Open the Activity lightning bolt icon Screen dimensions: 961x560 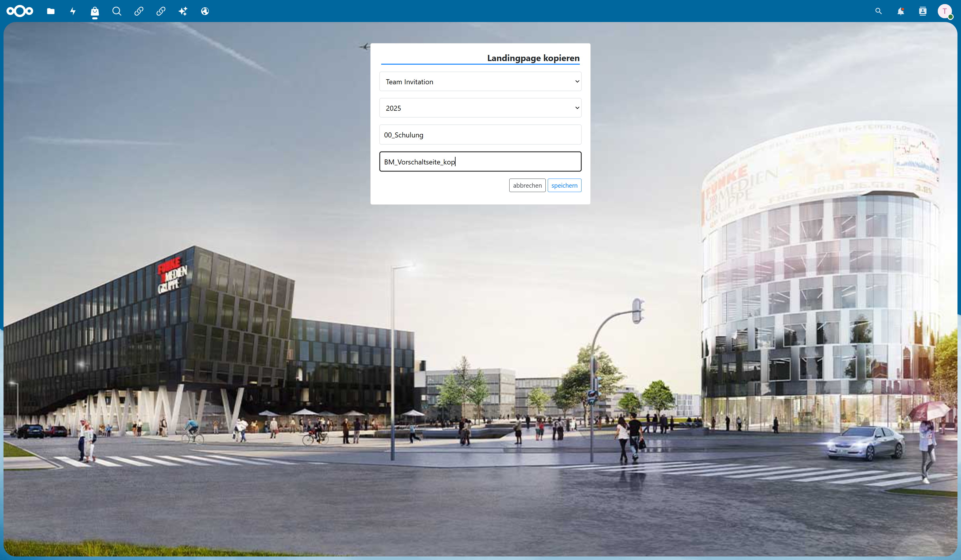click(73, 11)
